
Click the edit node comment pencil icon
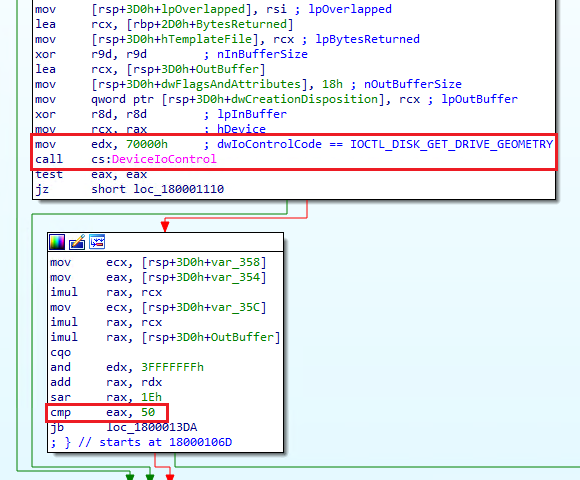click(77, 243)
